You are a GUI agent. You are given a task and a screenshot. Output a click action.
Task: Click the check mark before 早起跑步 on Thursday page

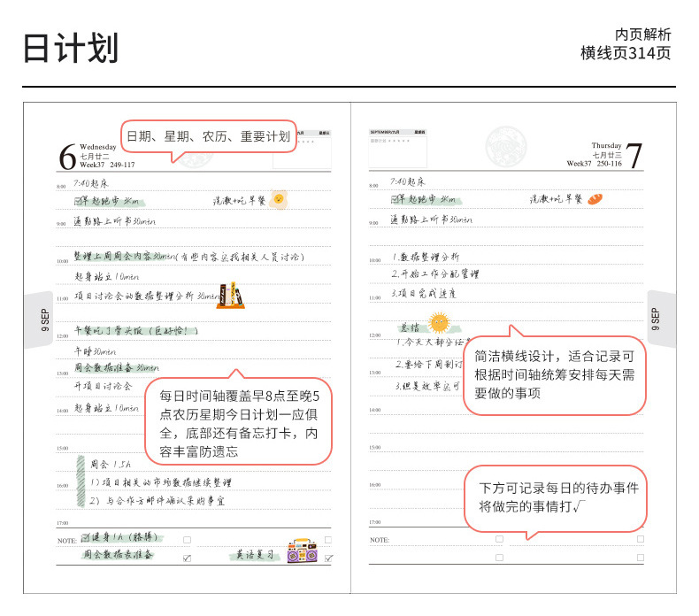(x=396, y=199)
